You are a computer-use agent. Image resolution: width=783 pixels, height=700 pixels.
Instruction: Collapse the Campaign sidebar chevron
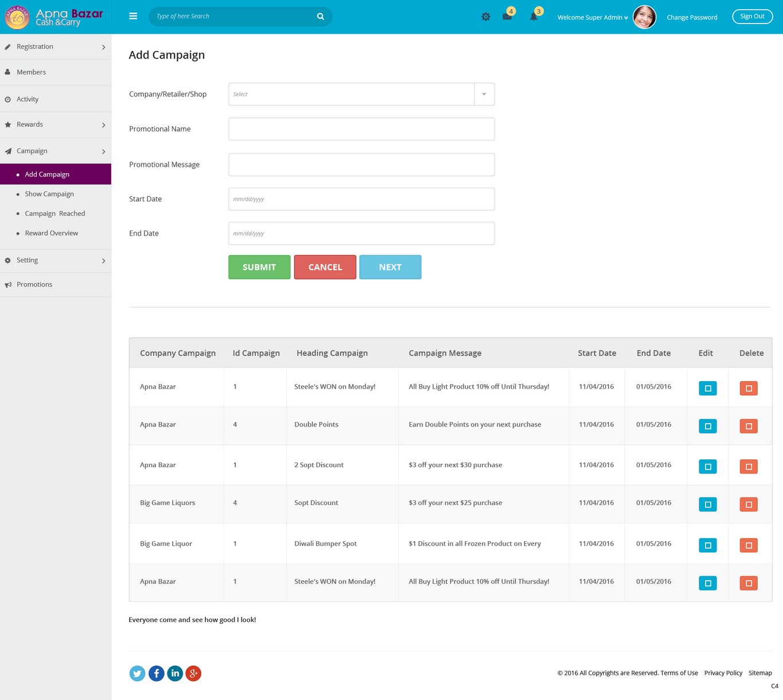click(104, 151)
